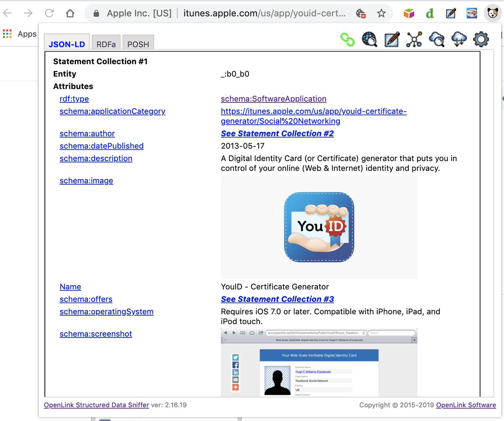Click the cloud download arrows icon

click(x=459, y=39)
